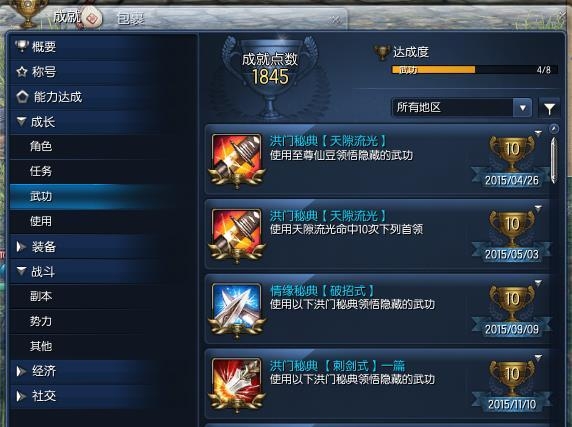Click the 达成度 progress bar
Image resolution: width=572 pixels, height=427 pixels.
(x=475, y=70)
